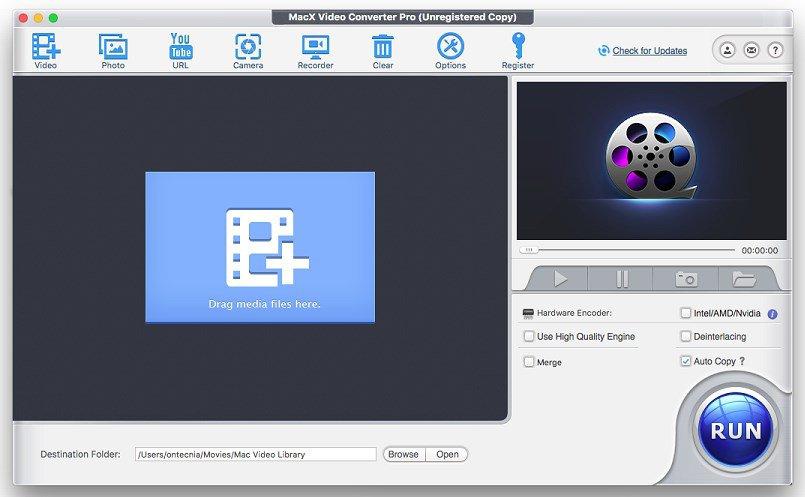The image size is (805, 497).
Task: Enable Use High Quality Engine
Action: (x=529, y=336)
